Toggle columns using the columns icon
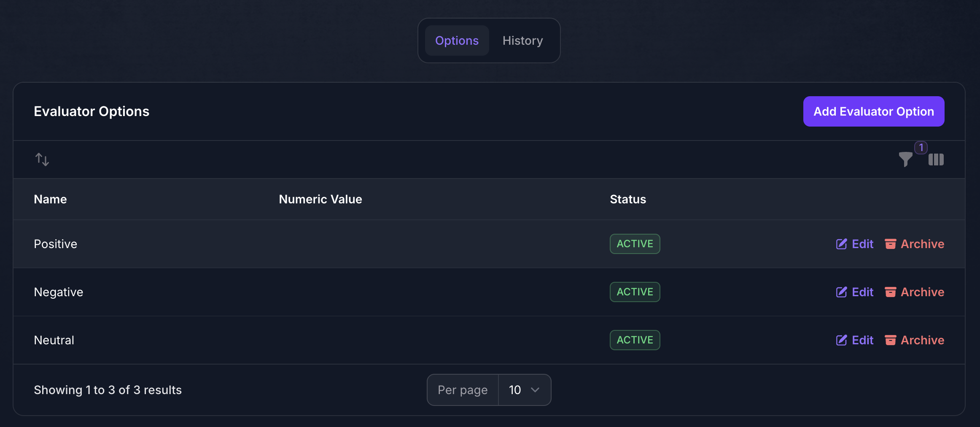Viewport: 980px width, 427px height. [936, 159]
